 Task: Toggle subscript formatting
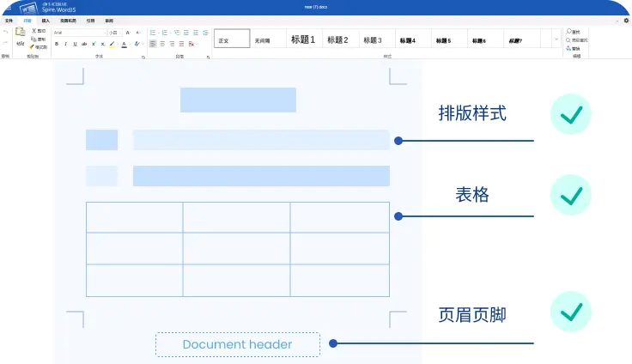[103, 44]
